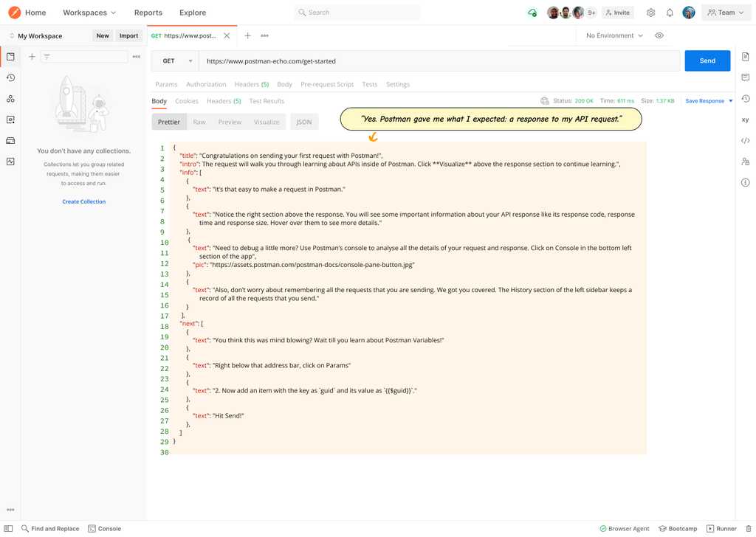
Task: Switch response view to Raw
Action: 199,122
